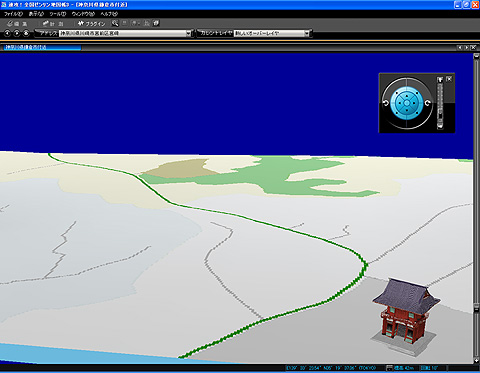Click the プラグイン plugin button
The image size is (480, 373).
coord(92,24)
